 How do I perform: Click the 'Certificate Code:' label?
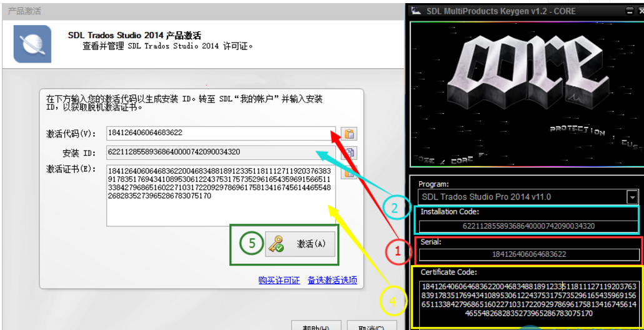point(448,272)
